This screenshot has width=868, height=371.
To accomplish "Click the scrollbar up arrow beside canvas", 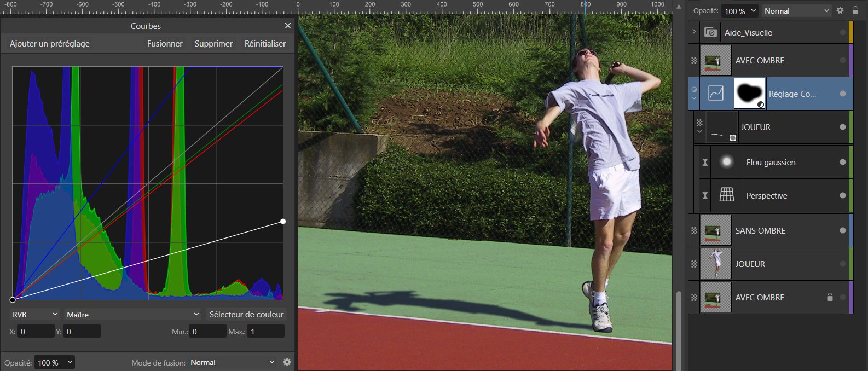I will click(679, 7).
